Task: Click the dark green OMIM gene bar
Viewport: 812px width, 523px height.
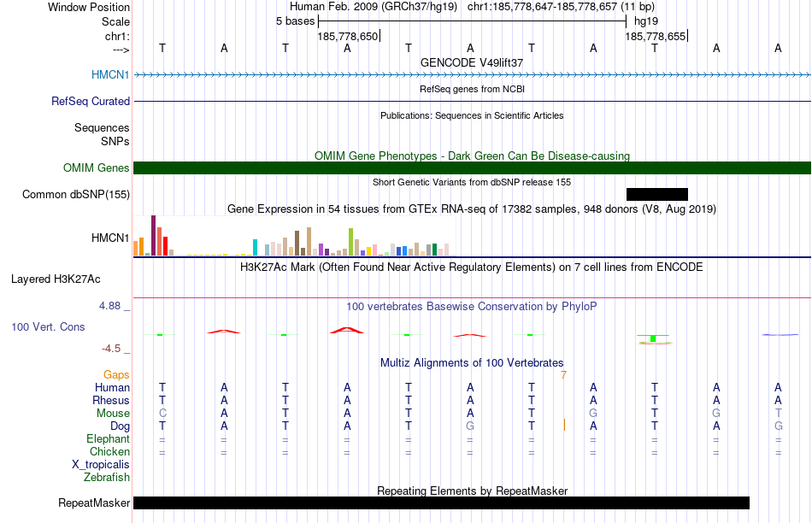Action: pos(472,167)
